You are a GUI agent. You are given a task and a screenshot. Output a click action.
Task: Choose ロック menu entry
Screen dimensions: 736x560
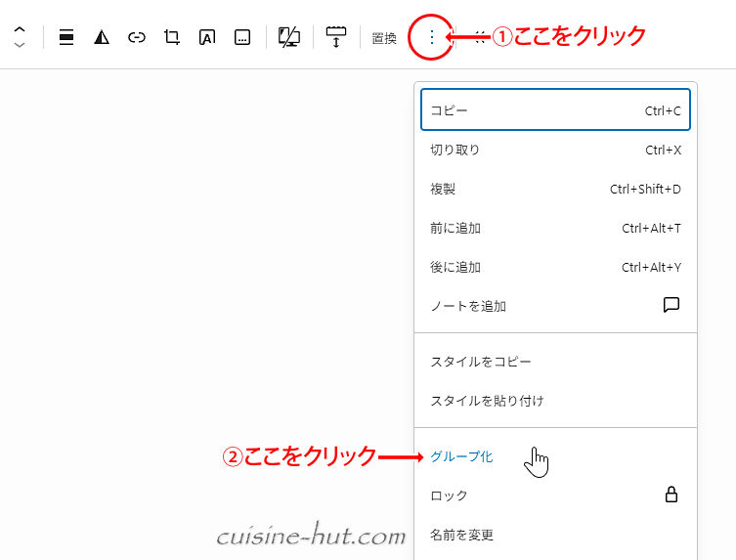555,495
